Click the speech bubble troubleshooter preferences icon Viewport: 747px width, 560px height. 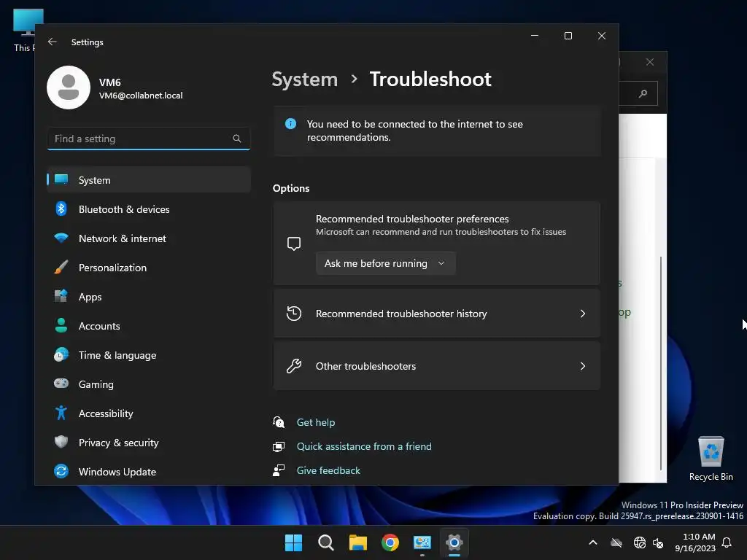coord(294,244)
